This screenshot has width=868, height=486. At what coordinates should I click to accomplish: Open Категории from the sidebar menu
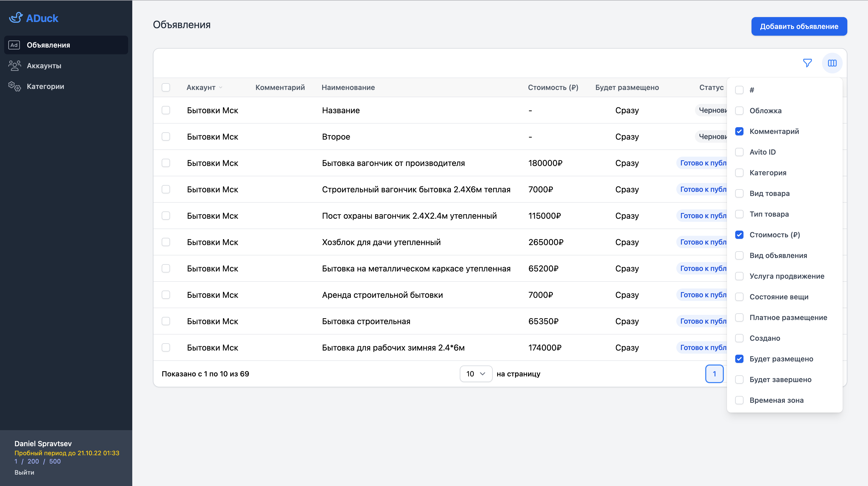point(45,86)
